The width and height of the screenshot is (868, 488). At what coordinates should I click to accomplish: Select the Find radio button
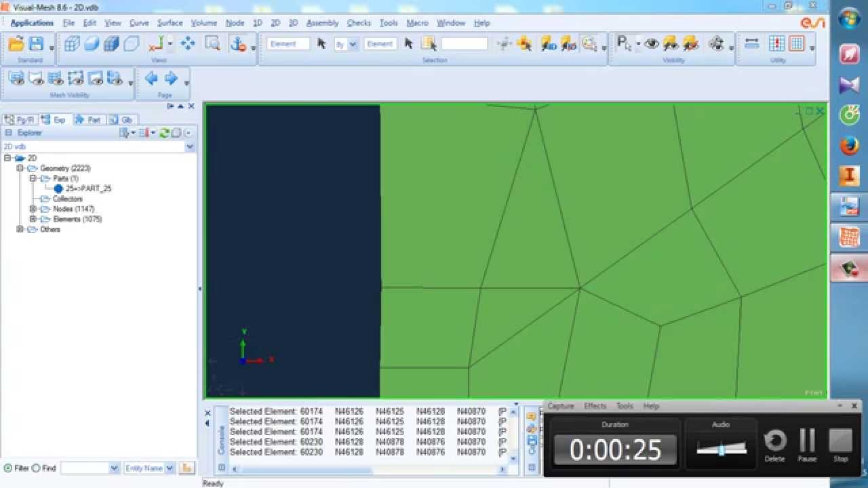tap(36, 468)
